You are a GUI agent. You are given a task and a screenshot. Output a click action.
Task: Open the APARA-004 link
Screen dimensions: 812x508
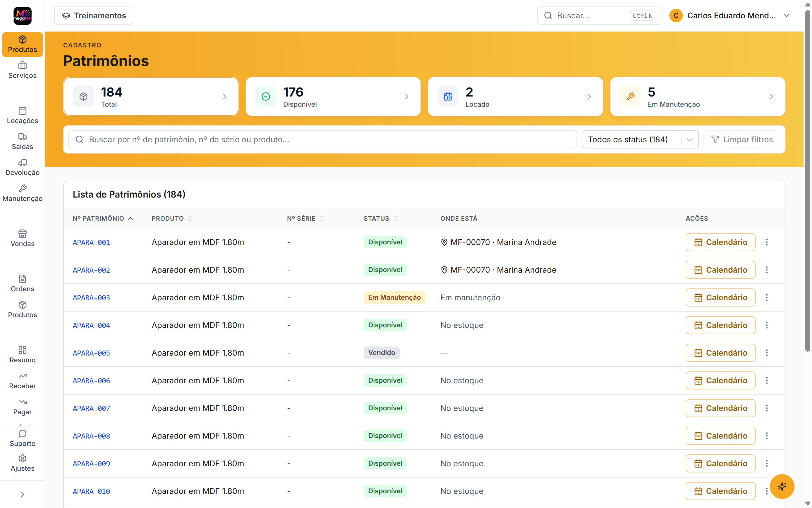point(91,325)
